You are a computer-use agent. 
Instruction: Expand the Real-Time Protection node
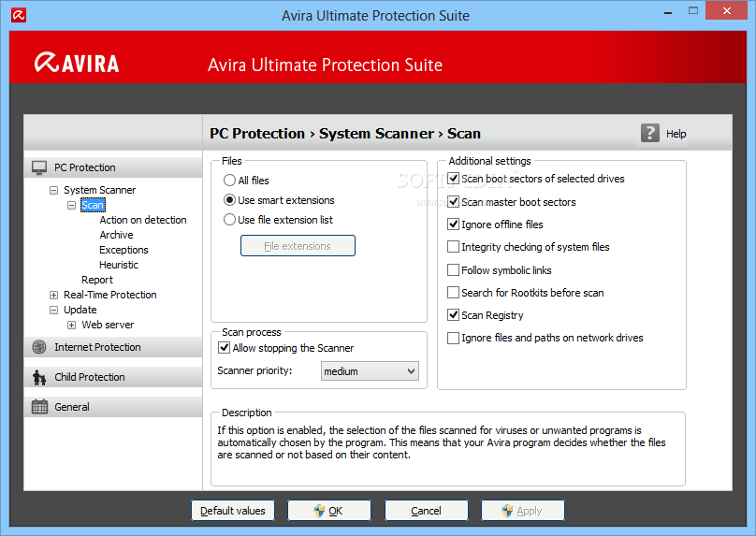coord(53,295)
